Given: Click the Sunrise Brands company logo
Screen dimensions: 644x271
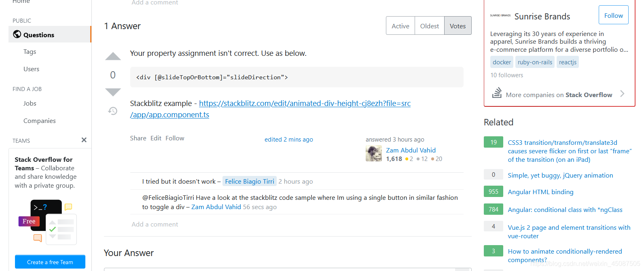Looking at the screenshot, I should click(500, 15).
